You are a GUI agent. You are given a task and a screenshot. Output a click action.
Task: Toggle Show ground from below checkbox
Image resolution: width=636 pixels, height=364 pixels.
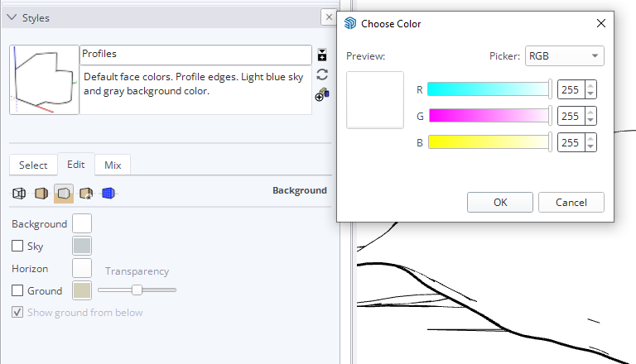point(17,312)
